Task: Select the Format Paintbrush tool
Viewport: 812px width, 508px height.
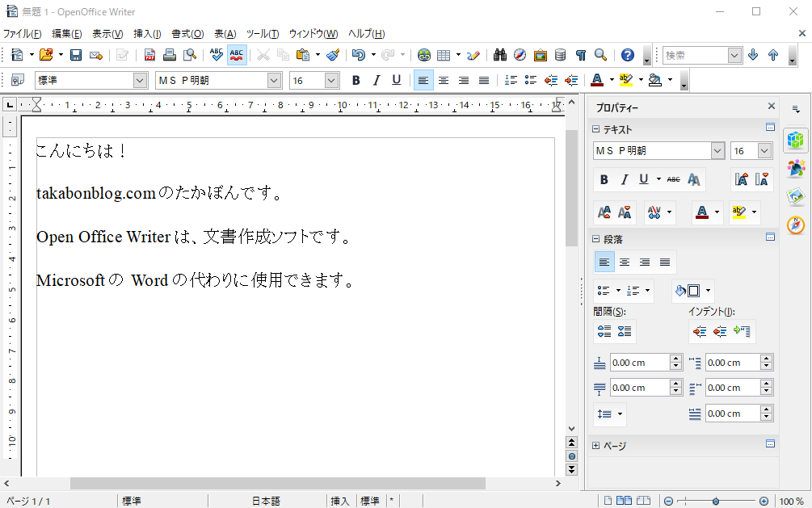Action: 331,55
